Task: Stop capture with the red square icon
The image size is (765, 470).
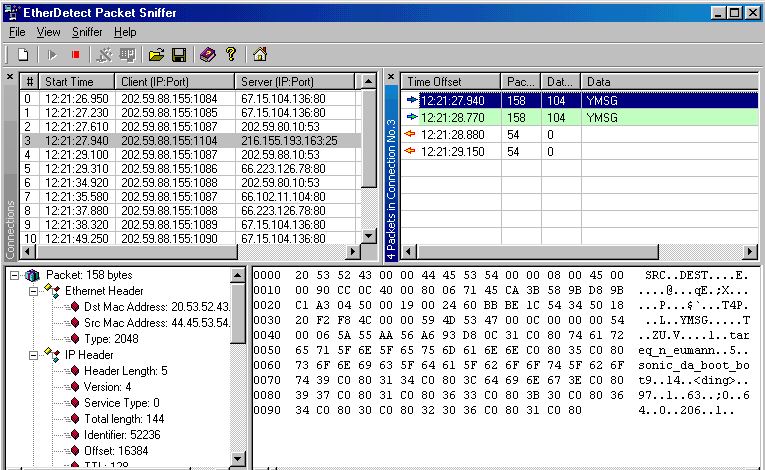Action: tap(75, 55)
